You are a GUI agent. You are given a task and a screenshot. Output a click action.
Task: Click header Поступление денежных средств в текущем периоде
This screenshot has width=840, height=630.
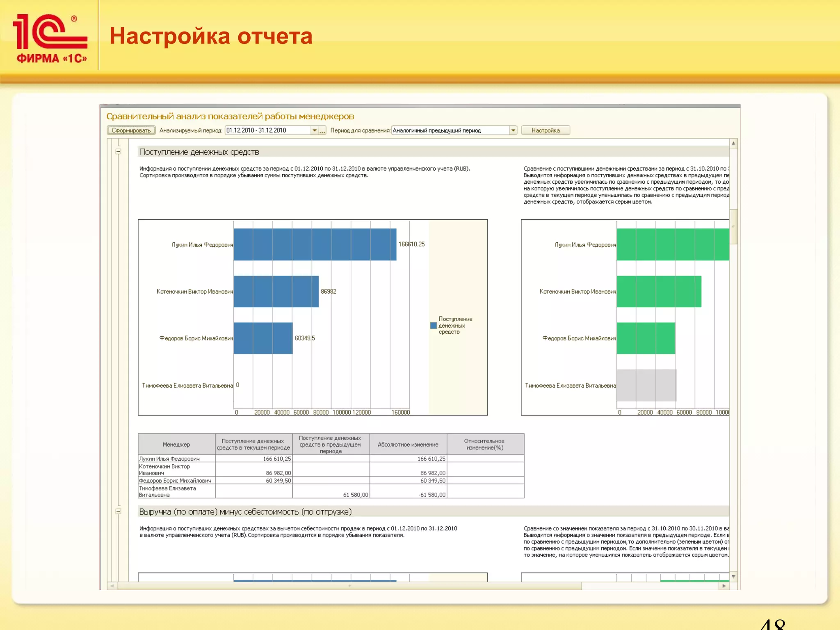253,444
